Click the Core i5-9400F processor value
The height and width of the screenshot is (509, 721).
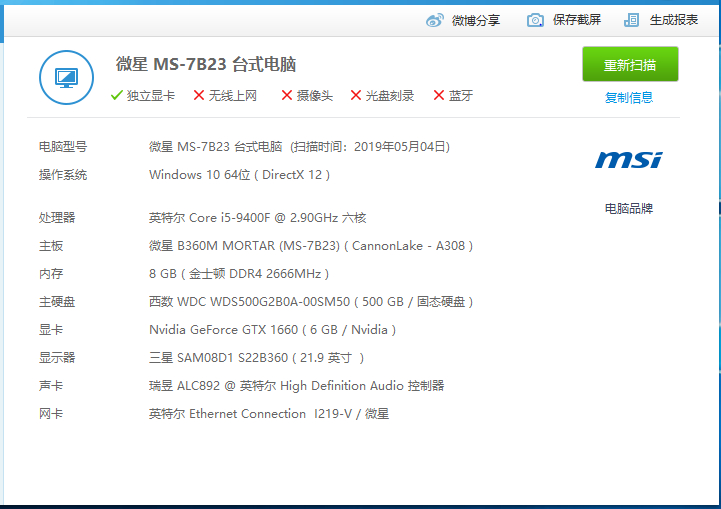[x=258, y=217]
